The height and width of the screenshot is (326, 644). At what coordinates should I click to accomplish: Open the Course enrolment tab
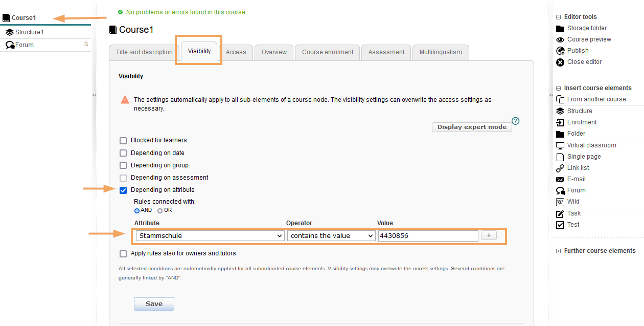[328, 52]
